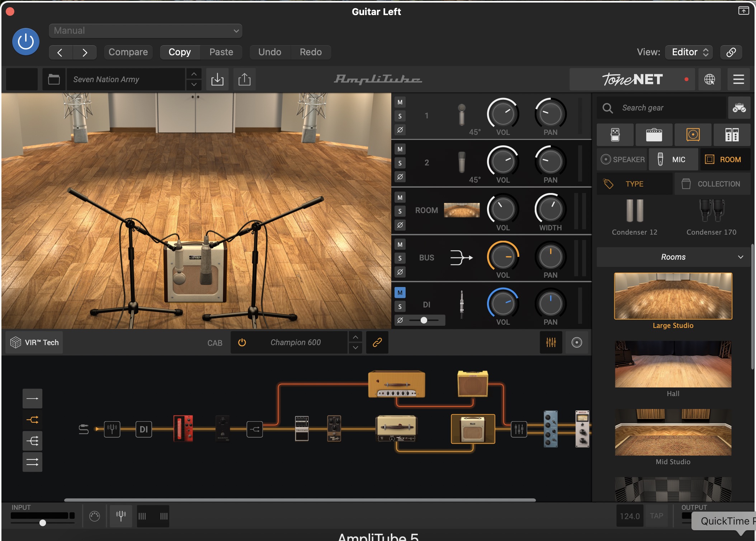The image size is (756, 541).
Task: Open the ToneNET globe icon
Action: pos(709,79)
